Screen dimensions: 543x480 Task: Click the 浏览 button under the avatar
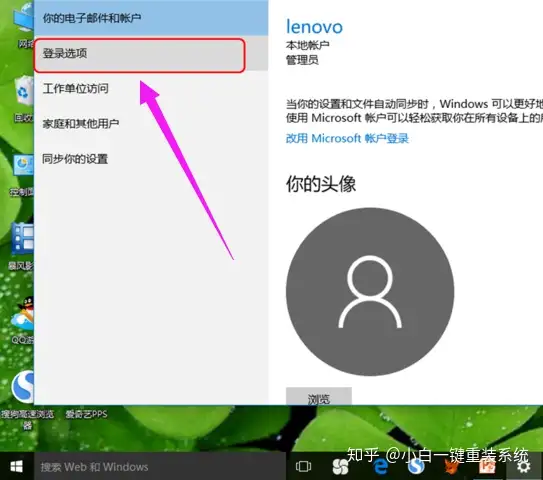point(319,396)
